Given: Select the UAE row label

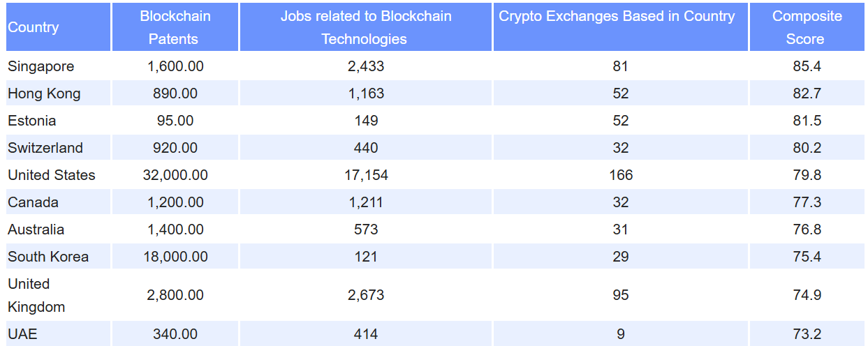Looking at the screenshot, I should coord(22,334).
